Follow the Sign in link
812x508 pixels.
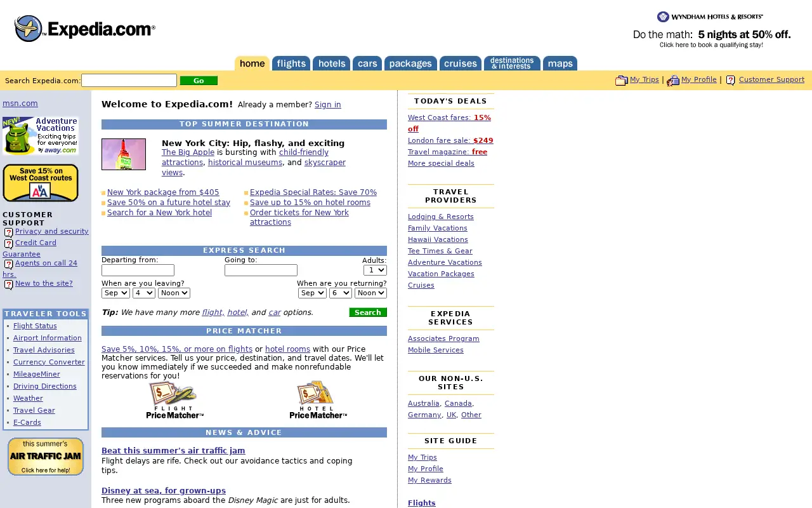click(328, 105)
